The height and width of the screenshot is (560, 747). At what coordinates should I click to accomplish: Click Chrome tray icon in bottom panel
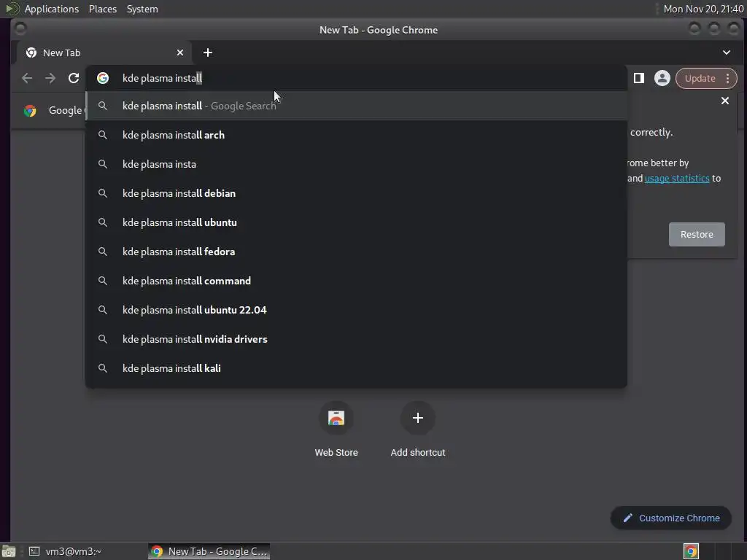click(691, 551)
